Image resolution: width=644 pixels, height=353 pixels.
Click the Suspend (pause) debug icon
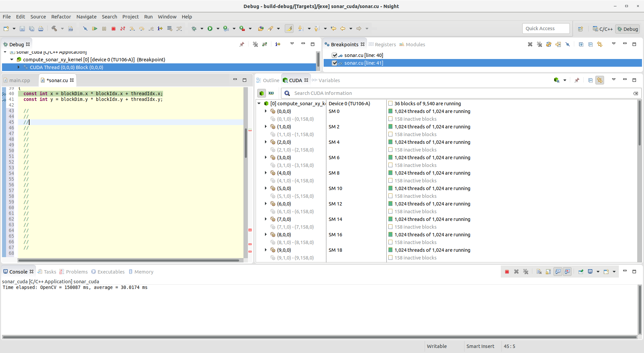click(x=104, y=29)
